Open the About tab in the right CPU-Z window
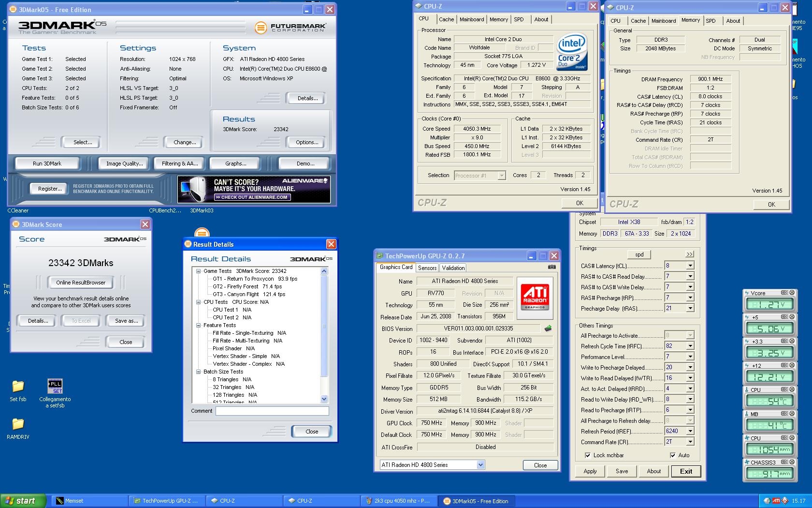The height and width of the screenshot is (508, 812). pyautogui.click(x=733, y=21)
